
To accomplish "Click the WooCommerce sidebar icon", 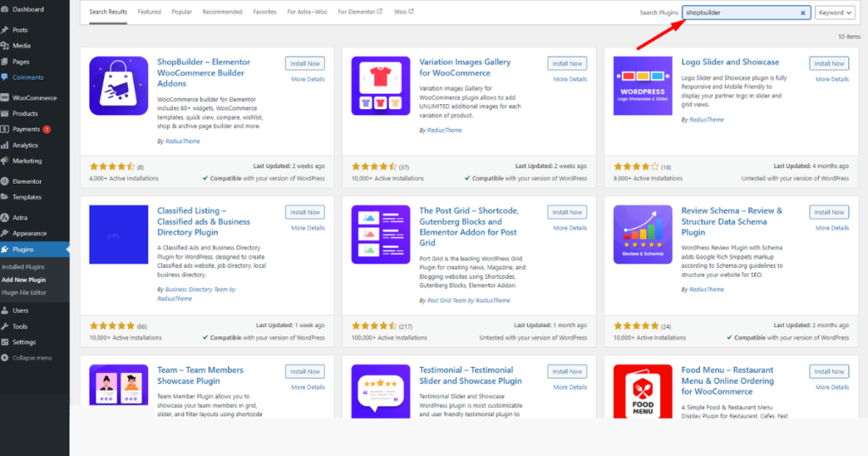I will tap(5, 98).
